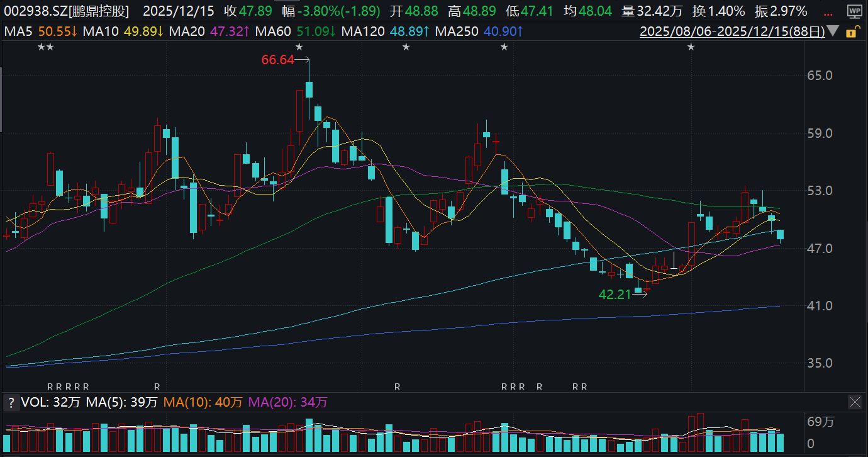
Task: Click the 42.21 low price annotation
Action: 615,294
